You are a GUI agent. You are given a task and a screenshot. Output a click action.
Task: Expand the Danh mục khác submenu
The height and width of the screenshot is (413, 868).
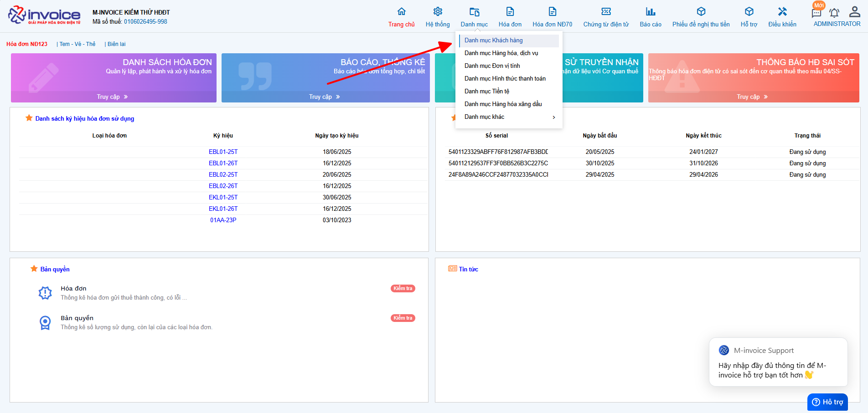click(509, 117)
